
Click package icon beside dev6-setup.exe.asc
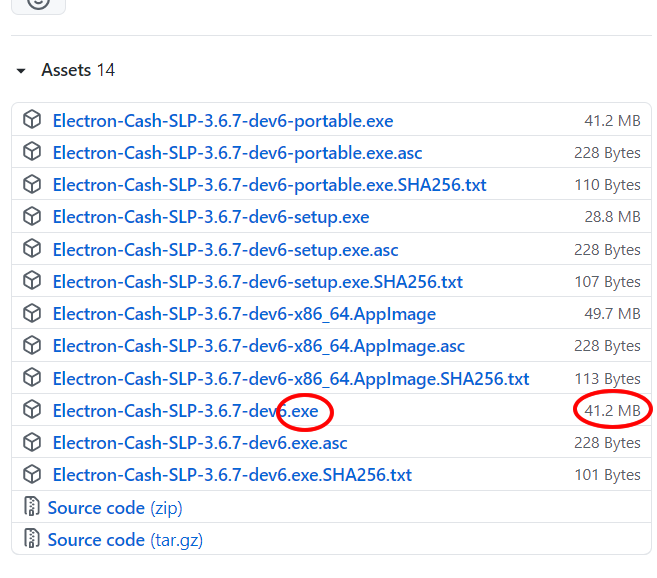32,249
